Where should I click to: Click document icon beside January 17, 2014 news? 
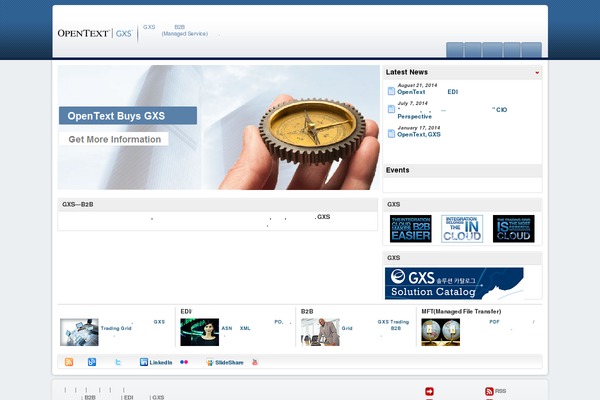coord(391,133)
